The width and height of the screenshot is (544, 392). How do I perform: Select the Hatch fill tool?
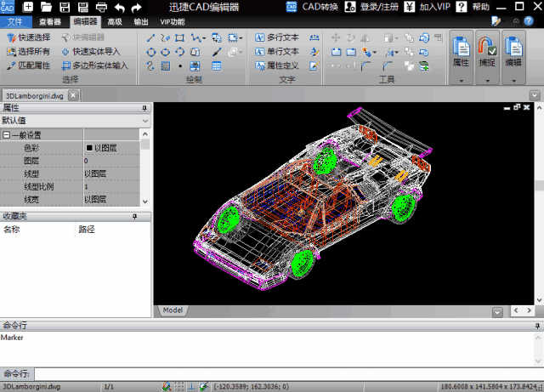click(x=166, y=66)
